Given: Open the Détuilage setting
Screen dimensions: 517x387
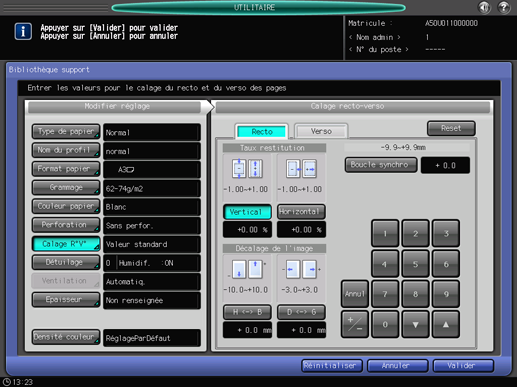Looking at the screenshot, I should coord(66,262).
